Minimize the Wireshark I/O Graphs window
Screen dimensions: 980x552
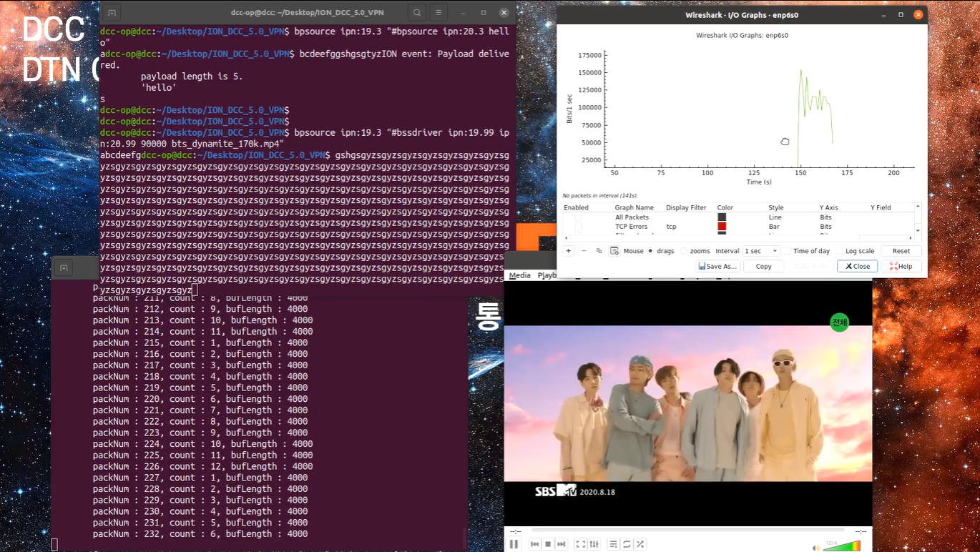pyautogui.click(x=885, y=14)
